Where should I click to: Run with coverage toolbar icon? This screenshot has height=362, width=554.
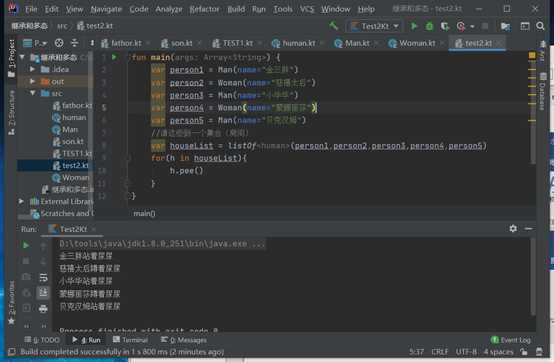click(444, 26)
